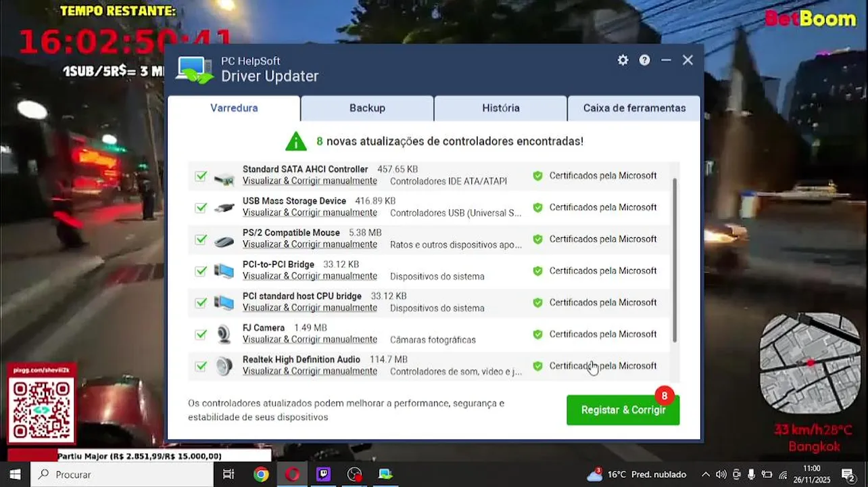
Task: Click Registar & Corrigir button
Action: pyautogui.click(x=623, y=410)
